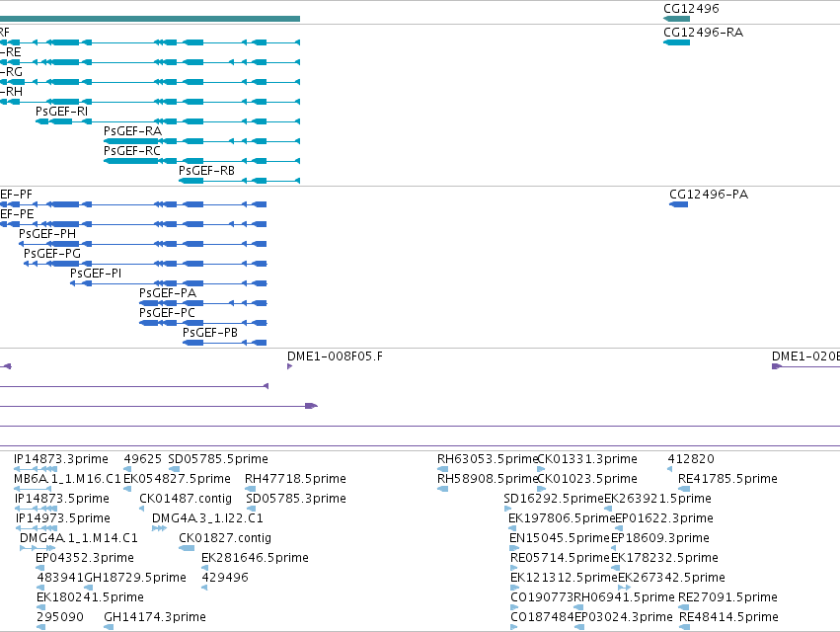Click the RH63053.5prime EST label

click(x=487, y=459)
